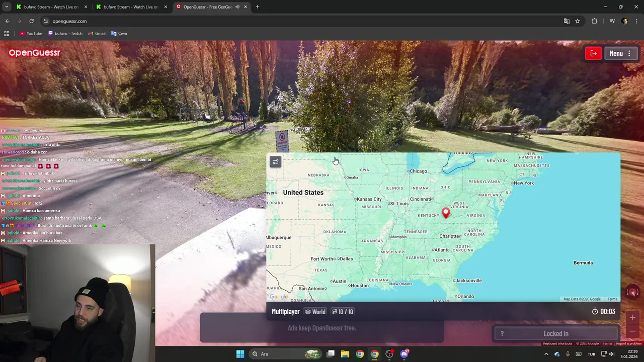
Task: Click the map settings slider icon
Action: (275, 162)
